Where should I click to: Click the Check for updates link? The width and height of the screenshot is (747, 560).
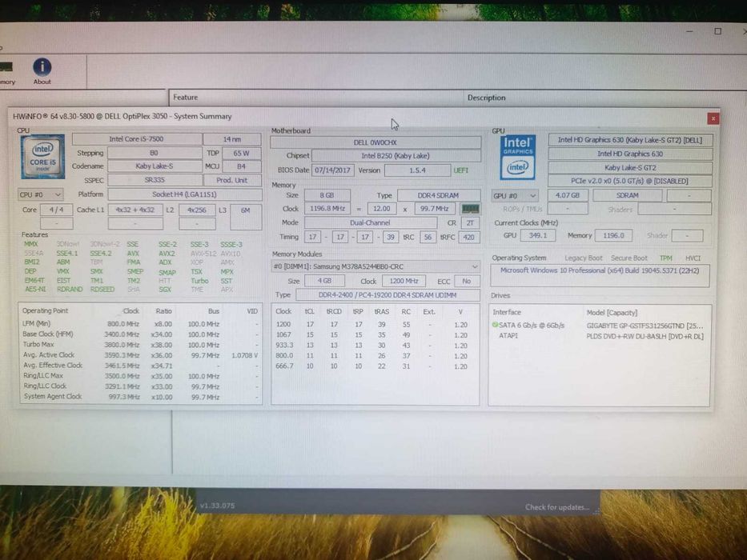(x=557, y=507)
